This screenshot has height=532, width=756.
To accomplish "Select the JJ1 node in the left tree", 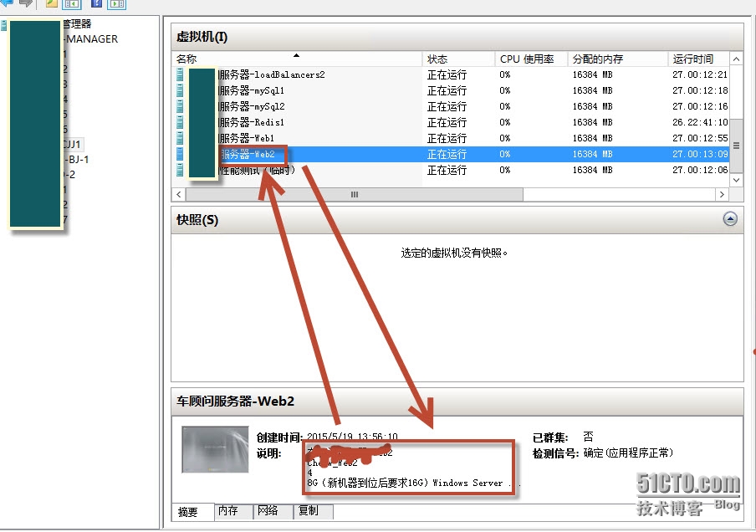I will tap(73, 144).
